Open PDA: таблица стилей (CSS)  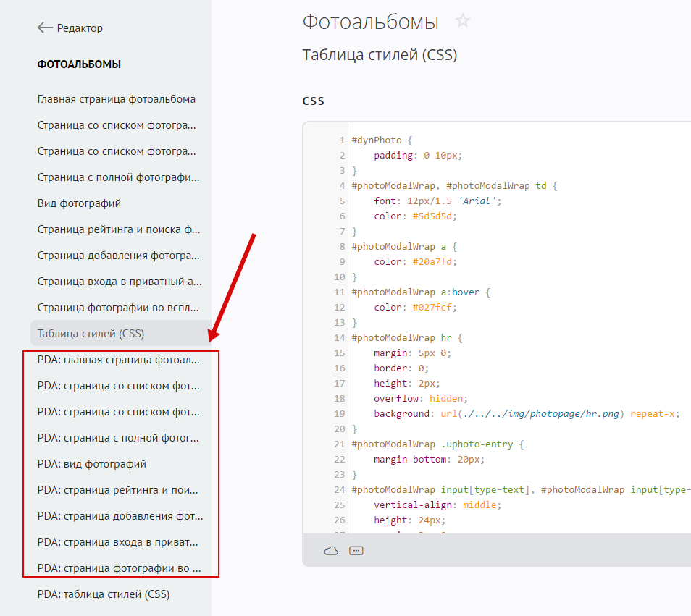pos(104,594)
